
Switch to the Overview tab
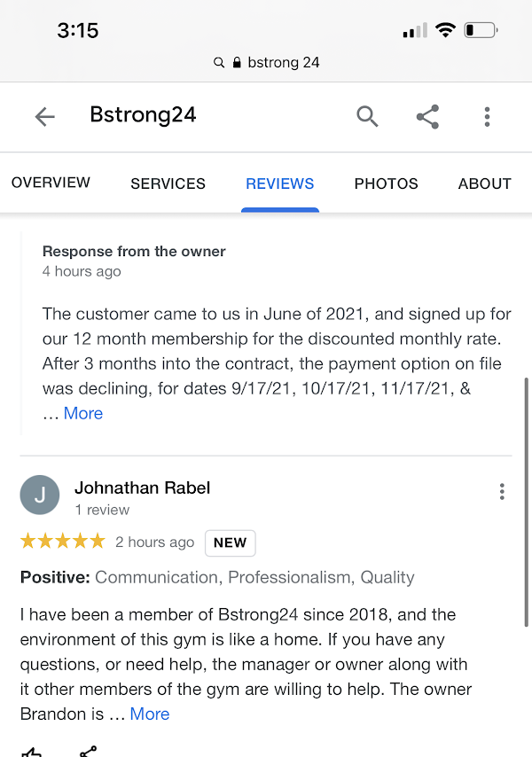[x=51, y=183]
